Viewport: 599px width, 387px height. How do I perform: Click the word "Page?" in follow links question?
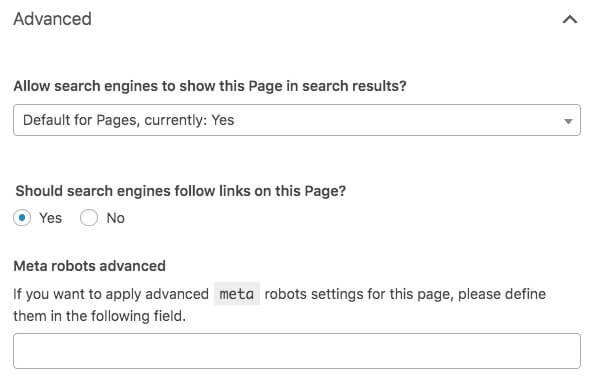325,191
